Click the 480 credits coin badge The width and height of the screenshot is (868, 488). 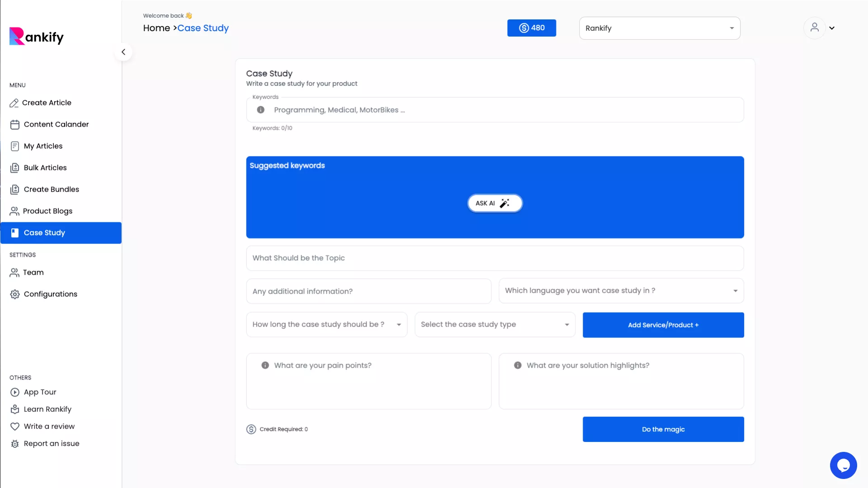(x=532, y=28)
